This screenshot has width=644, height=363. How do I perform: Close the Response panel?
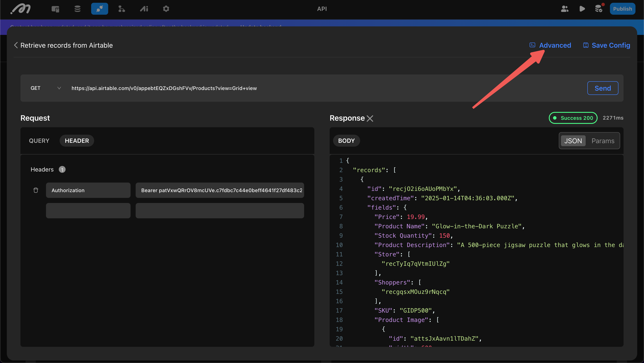coord(370,119)
